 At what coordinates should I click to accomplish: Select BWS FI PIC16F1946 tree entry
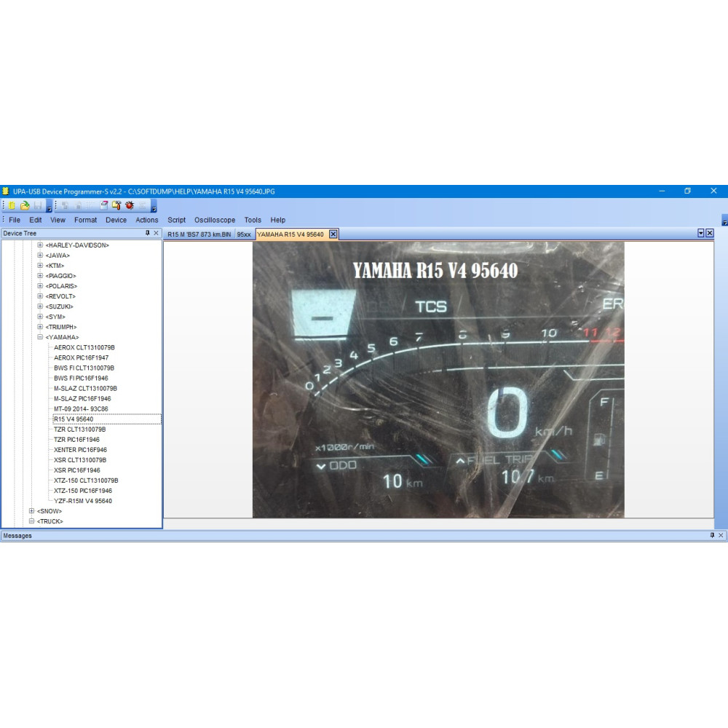[x=81, y=378]
